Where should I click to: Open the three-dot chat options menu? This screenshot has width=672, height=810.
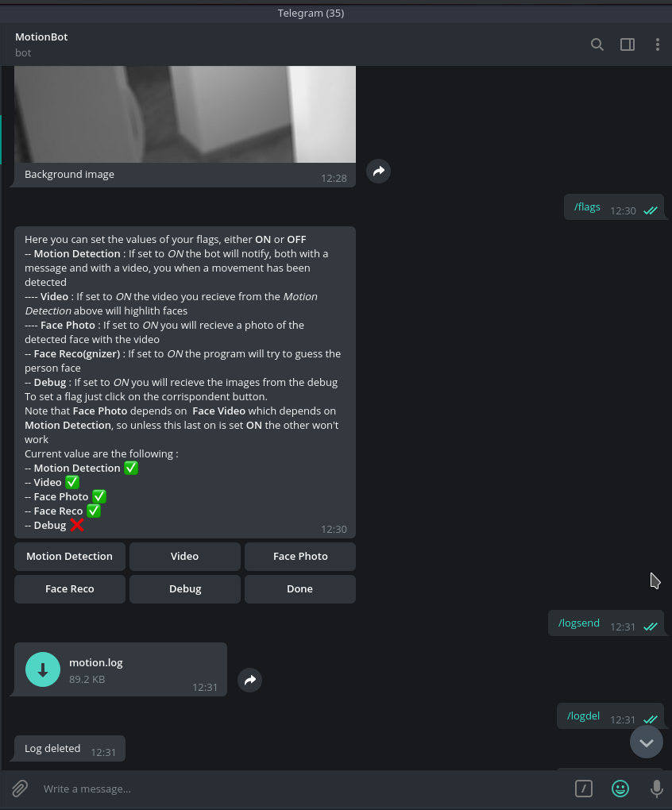[x=658, y=44]
